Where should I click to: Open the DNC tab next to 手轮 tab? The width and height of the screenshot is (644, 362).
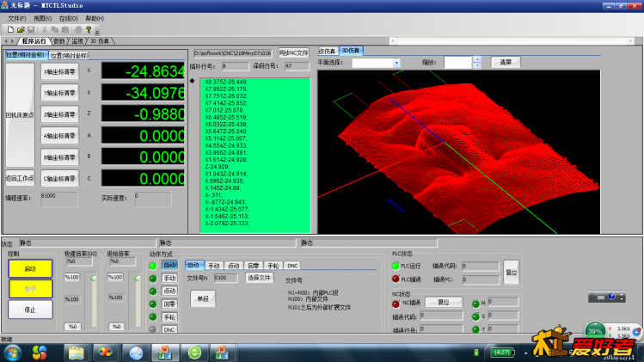[x=292, y=266]
